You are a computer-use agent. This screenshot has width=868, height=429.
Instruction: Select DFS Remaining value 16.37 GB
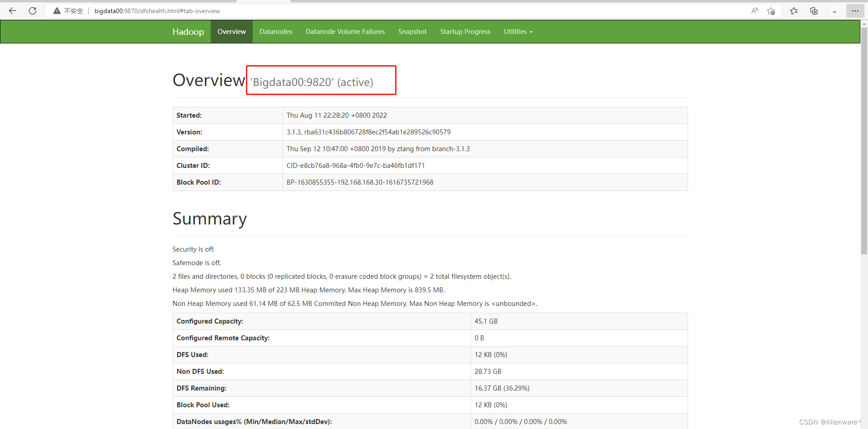(x=502, y=388)
